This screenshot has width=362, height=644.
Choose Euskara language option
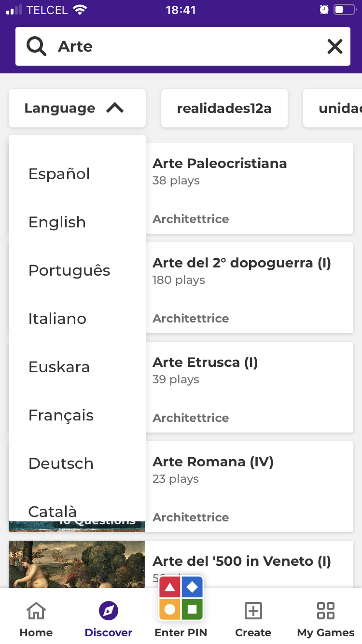pos(59,367)
